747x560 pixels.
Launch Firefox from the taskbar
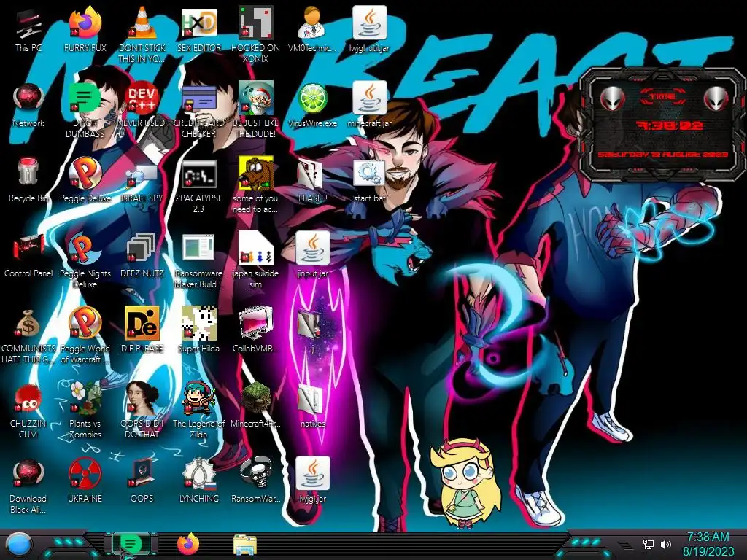pyautogui.click(x=188, y=544)
